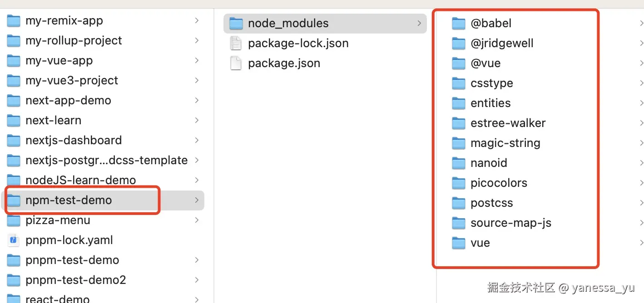The image size is (644, 303).
Task: Click the package-lock.json file icon
Action: [236, 43]
